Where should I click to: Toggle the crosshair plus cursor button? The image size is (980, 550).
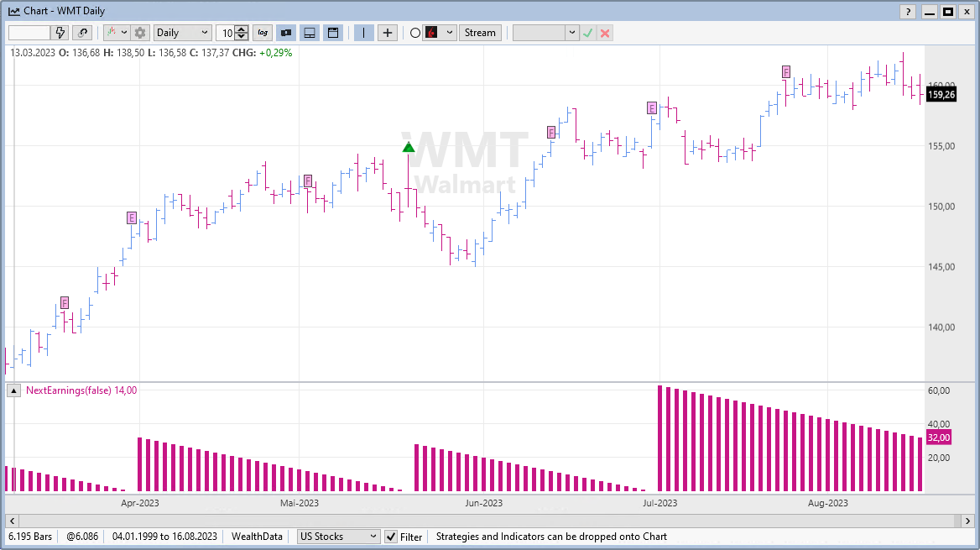coord(388,33)
